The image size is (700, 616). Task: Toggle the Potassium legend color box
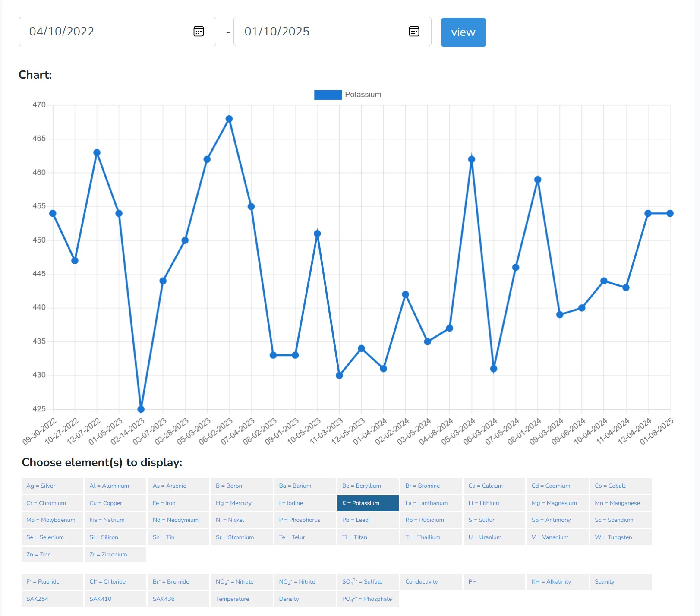click(328, 95)
